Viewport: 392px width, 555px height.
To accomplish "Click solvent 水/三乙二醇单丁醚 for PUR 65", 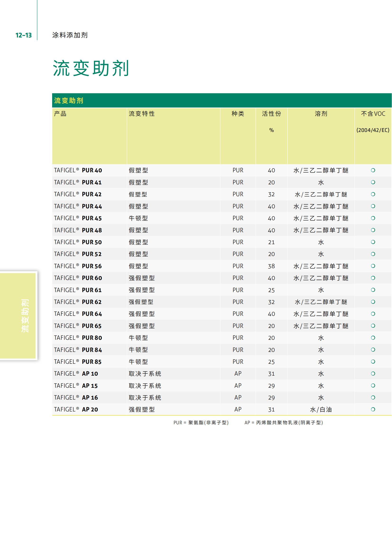I will [321, 326].
